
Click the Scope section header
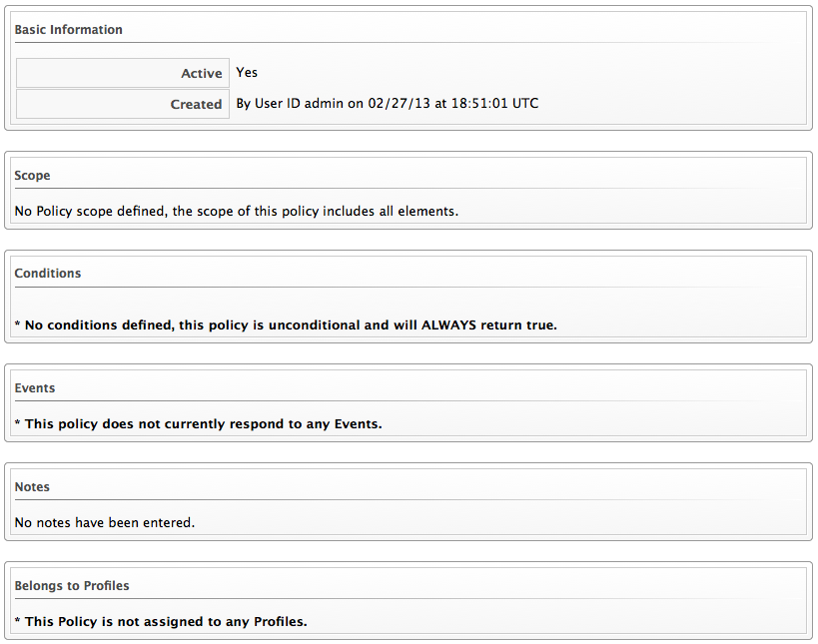[x=32, y=176]
